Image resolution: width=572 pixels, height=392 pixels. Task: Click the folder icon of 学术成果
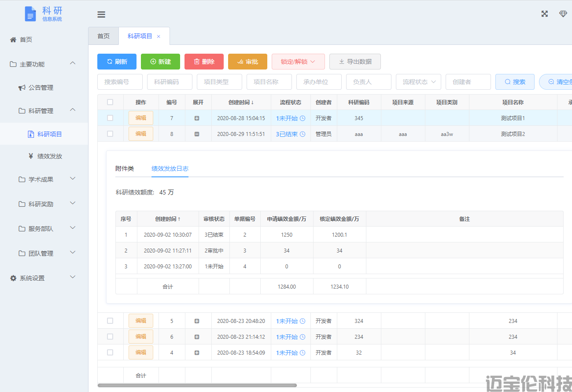click(22, 180)
